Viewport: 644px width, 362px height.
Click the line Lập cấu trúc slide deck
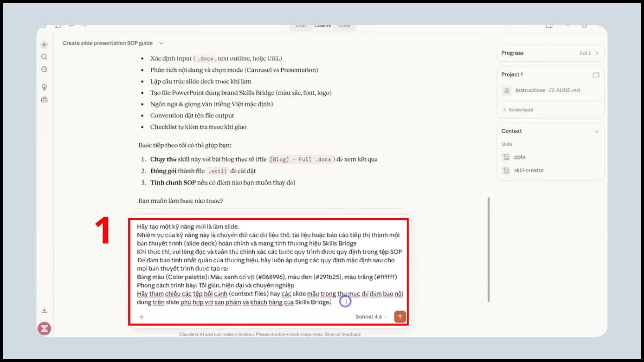tap(201, 82)
